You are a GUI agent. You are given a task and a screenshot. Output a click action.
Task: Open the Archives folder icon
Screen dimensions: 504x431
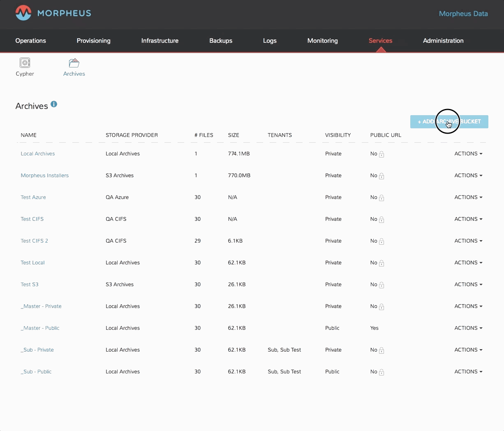[74, 63]
